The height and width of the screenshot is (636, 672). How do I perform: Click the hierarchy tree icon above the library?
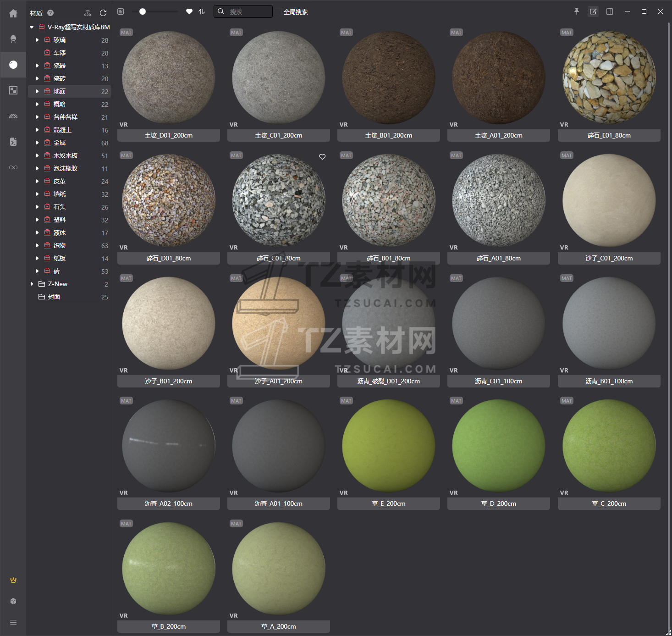[x=88, y=13]
